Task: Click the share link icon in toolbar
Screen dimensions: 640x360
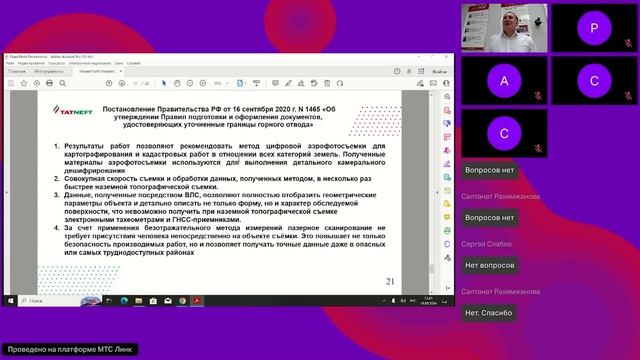Action: click(420, 83)
